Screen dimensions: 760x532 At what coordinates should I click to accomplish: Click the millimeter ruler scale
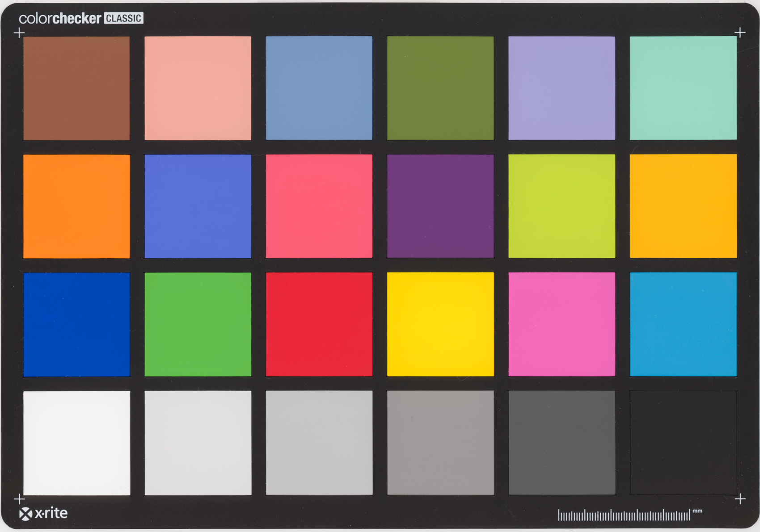624,515
